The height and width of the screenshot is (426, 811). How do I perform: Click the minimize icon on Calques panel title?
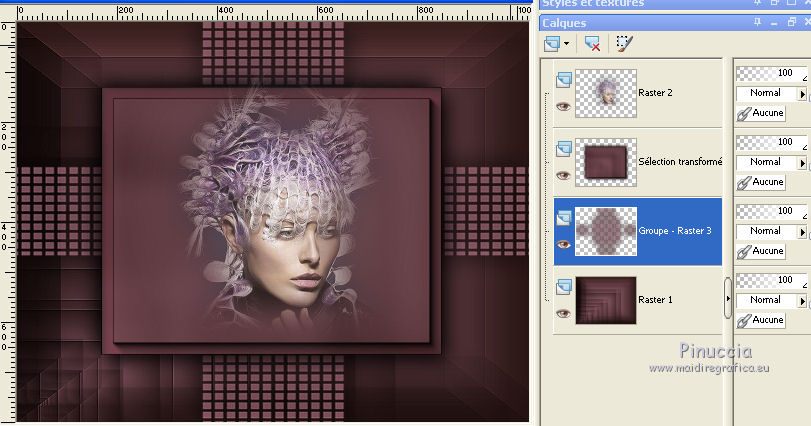click(x=774, y=23)
